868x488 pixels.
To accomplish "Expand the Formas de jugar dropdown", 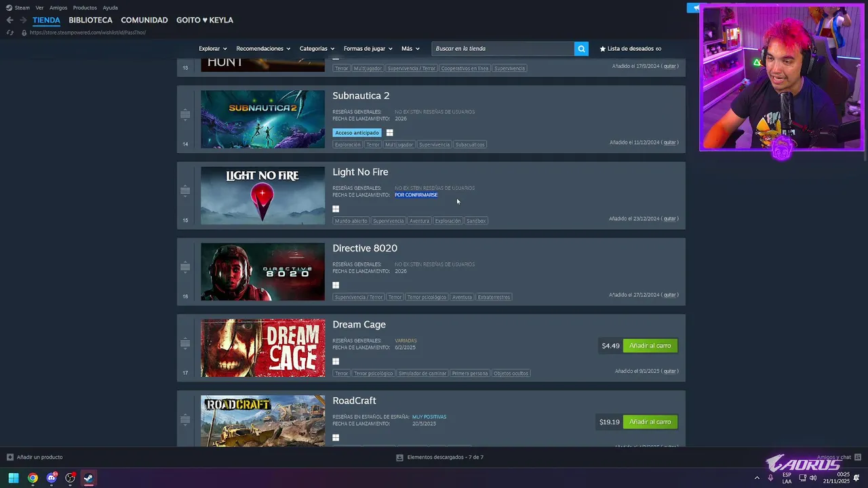I will click(368, 49).
